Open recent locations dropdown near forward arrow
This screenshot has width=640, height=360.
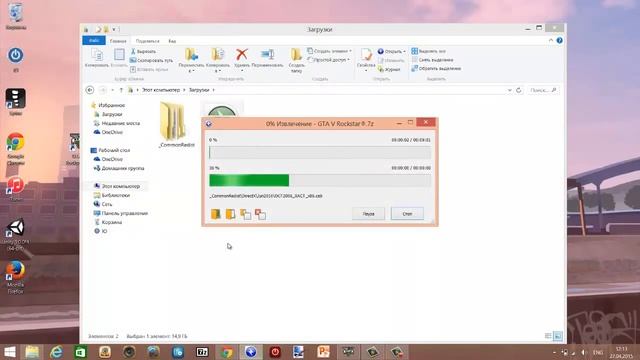point(112,90)
